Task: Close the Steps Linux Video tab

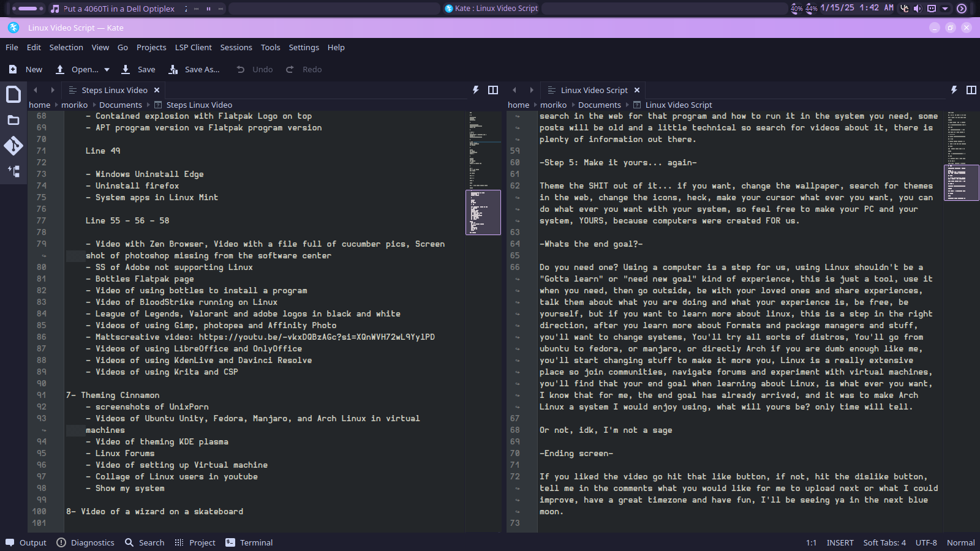Action: [x=157, y=90]
